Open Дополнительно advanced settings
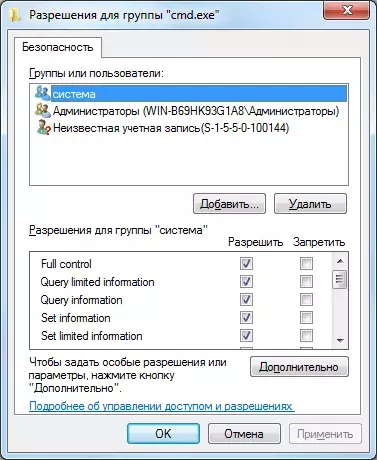The width and height of the screenshot is (377, 460). 299,367
